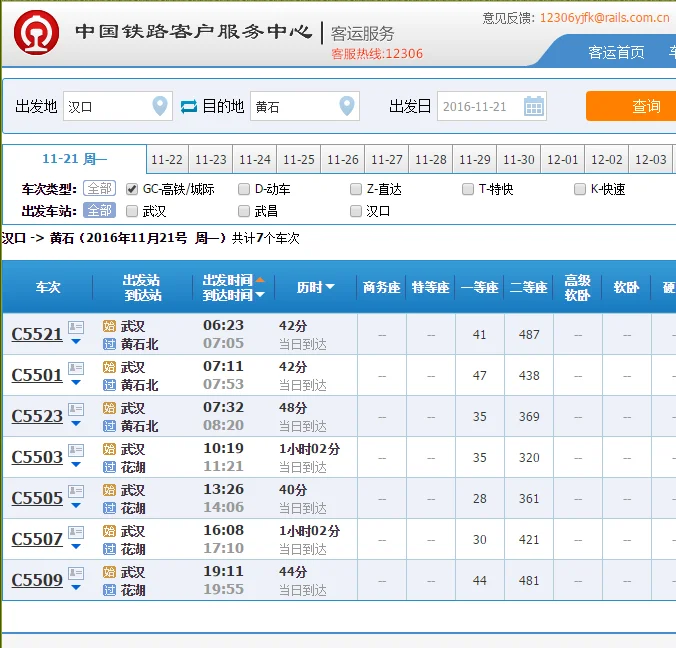Check the 武昌 departure station filter
This screenshot has width=676, height=648.
click(x=244, y=211)
